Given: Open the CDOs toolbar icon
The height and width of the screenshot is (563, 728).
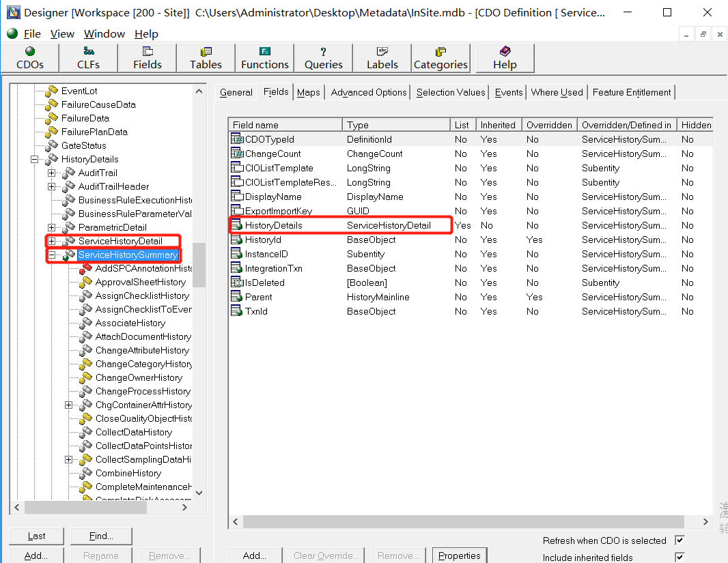Looking at the screenshot, I should coord(29,58).
